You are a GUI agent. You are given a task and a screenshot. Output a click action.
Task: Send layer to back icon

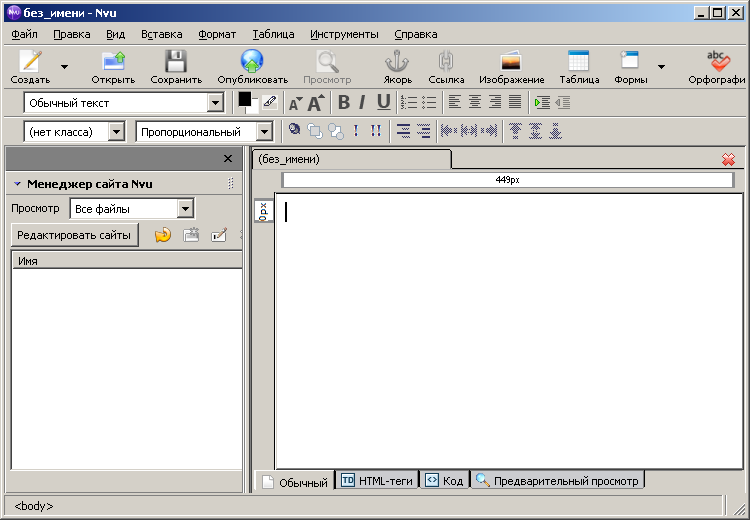pyautogui.click(x=315, y=131)
